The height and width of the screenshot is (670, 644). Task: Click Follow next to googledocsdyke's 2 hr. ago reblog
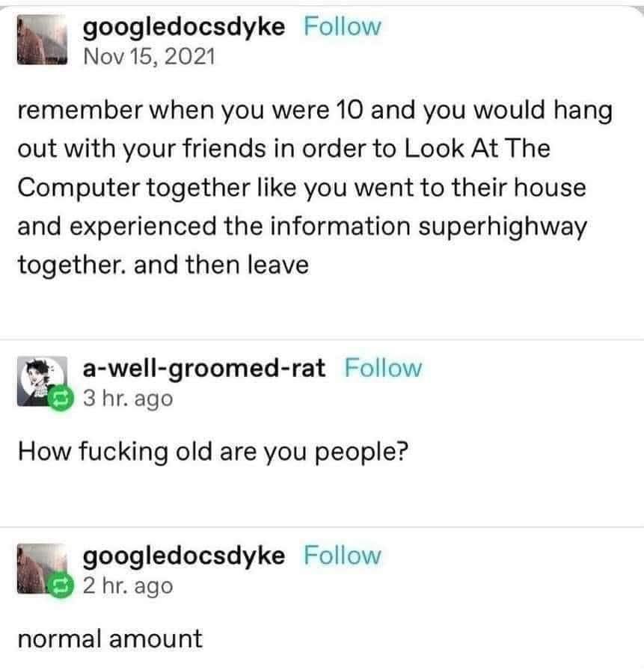point(343,556)
